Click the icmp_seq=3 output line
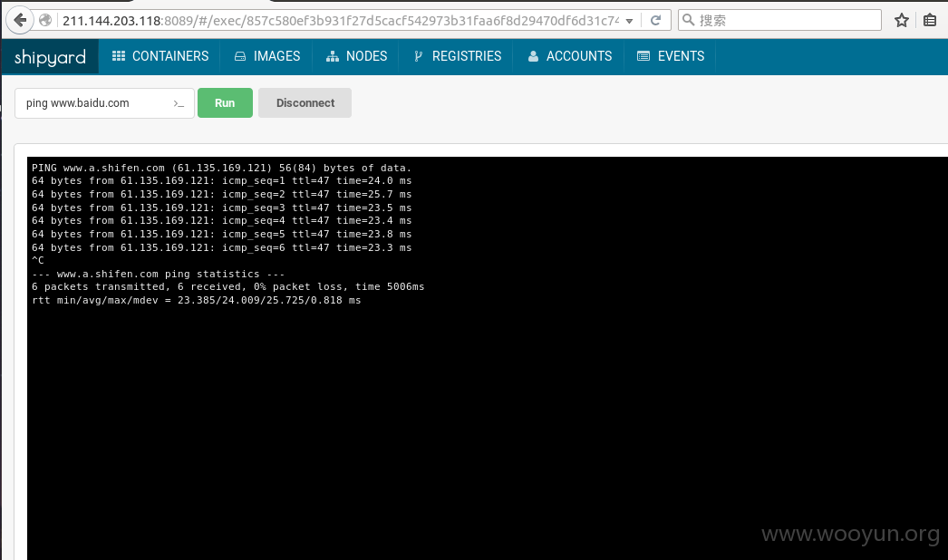 pyautogui.click(x=221, y=208)
